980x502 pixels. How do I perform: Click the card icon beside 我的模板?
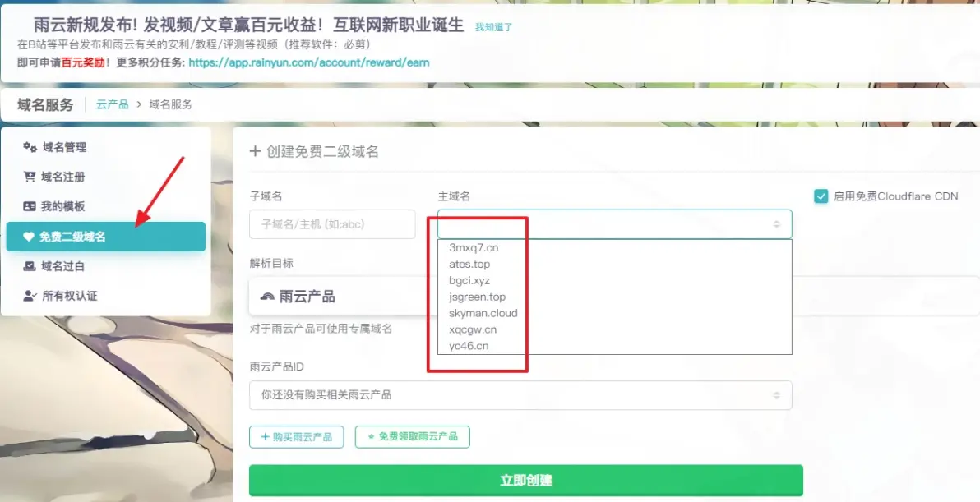click(30, 206)
